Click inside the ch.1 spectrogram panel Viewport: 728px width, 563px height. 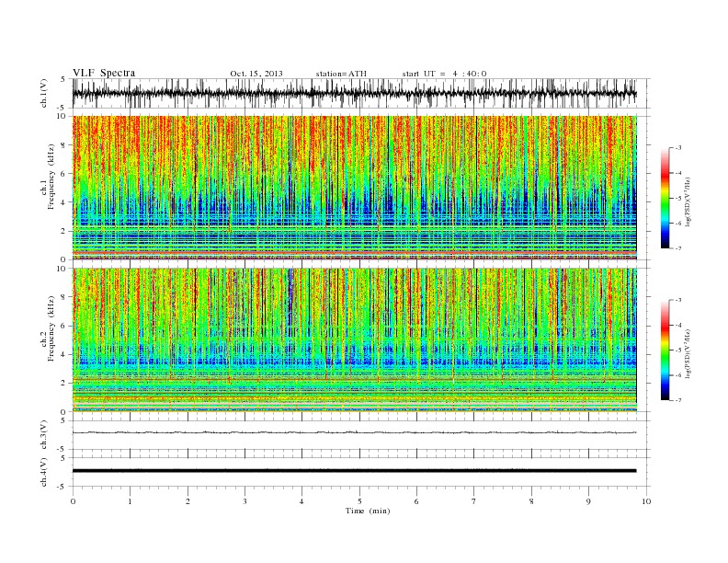click(x=354, y=188)
